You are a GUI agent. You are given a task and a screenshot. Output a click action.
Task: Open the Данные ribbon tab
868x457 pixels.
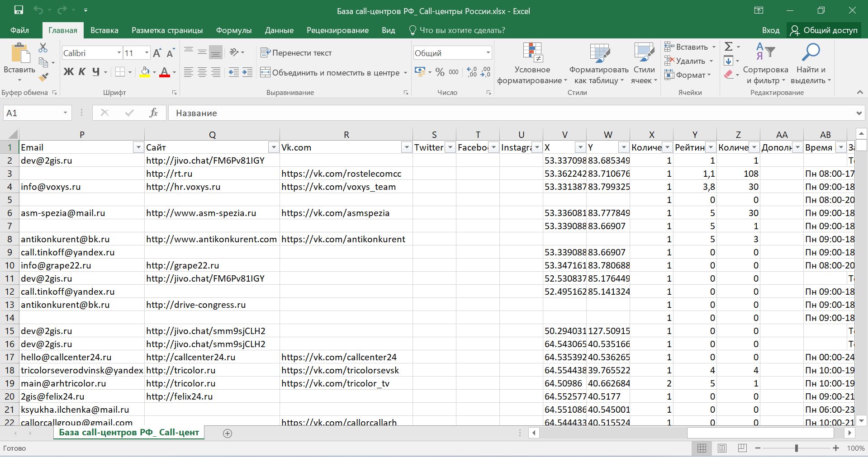point(279,30)
